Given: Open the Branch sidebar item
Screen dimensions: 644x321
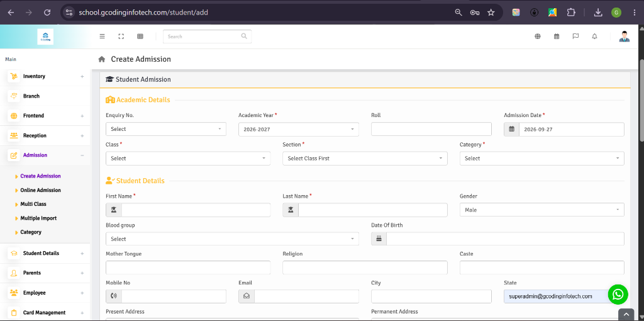Looking at the screenshot, I should (45, 96).
